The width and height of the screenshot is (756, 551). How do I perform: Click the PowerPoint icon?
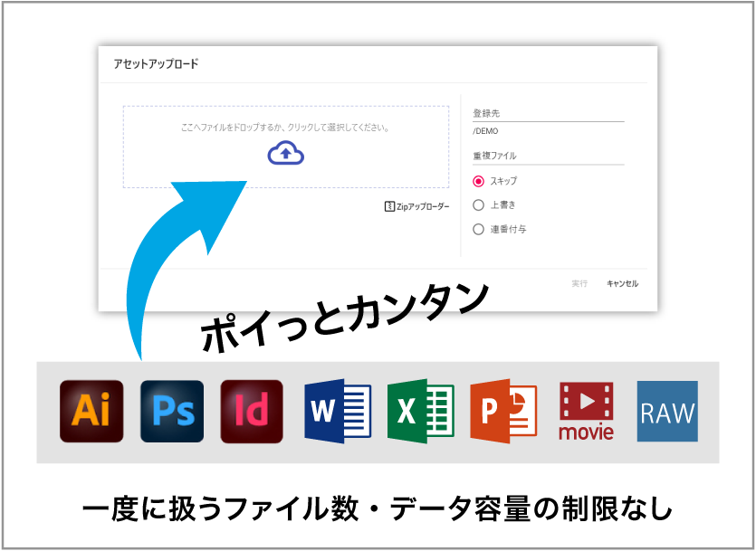(503, 412)
